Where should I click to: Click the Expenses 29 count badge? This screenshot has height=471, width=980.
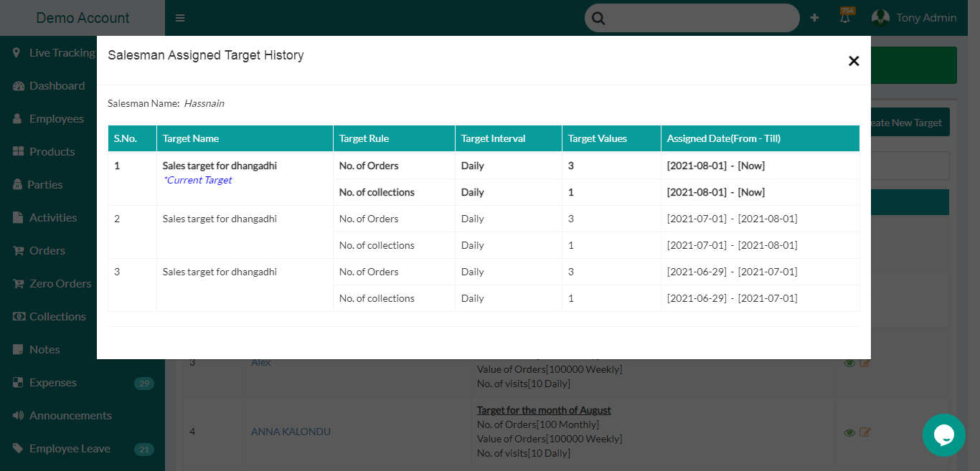coord(144,384)
